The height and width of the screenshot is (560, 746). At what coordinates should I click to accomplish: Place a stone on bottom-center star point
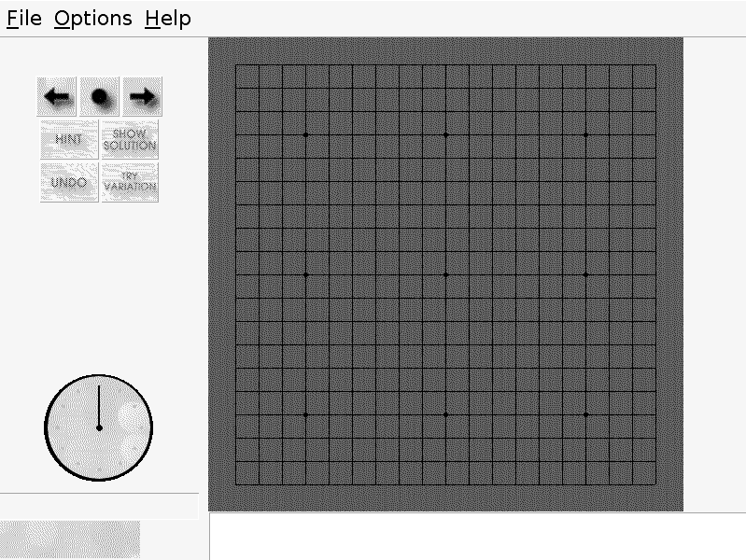click(445, 414)
